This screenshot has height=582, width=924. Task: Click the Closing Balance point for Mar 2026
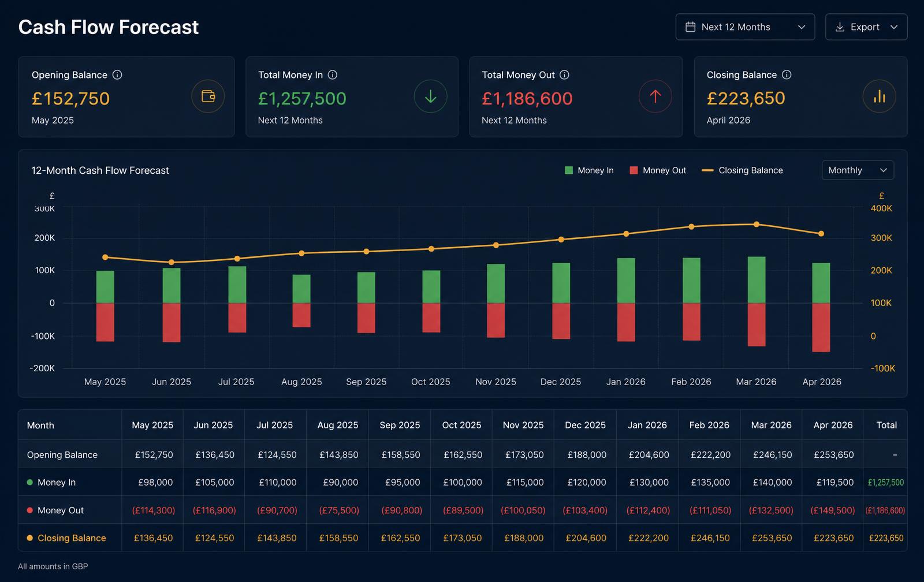[757, 225]
